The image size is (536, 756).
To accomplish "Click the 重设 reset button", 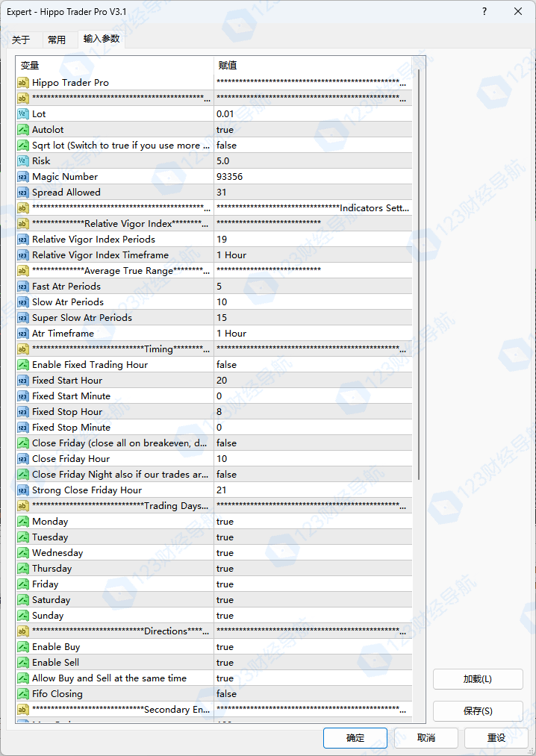I will click(x=496, y=737).
